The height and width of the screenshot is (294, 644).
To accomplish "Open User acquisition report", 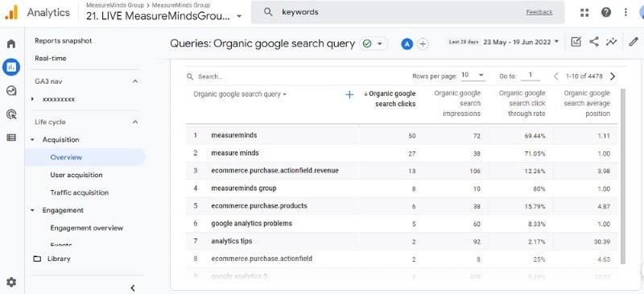I will tap(76, 175).
